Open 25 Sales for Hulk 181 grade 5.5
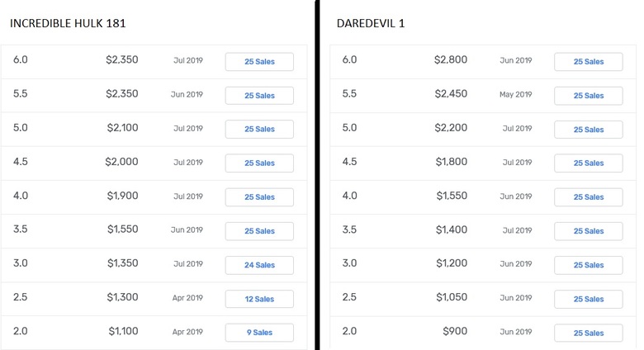 tap(259, 96)
